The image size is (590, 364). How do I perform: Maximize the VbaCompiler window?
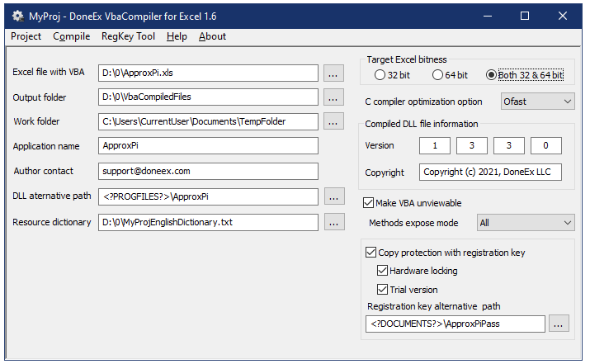click(x=525, y=16)
